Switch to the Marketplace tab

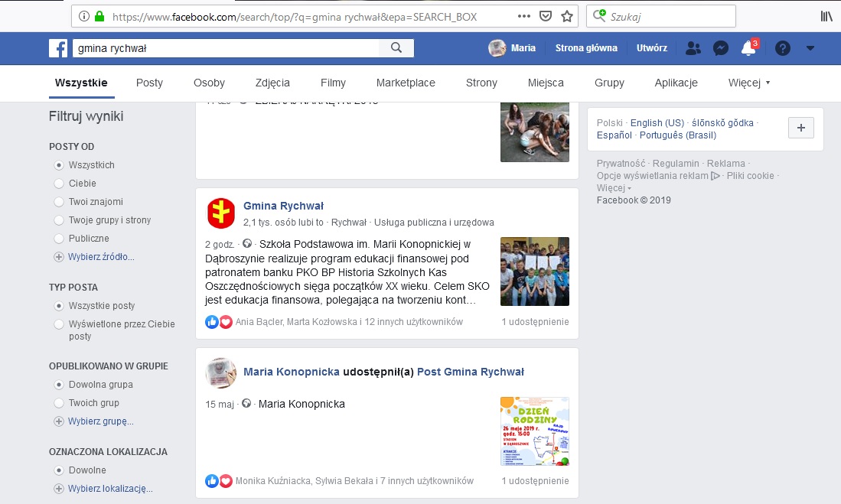tap(406, 83)
